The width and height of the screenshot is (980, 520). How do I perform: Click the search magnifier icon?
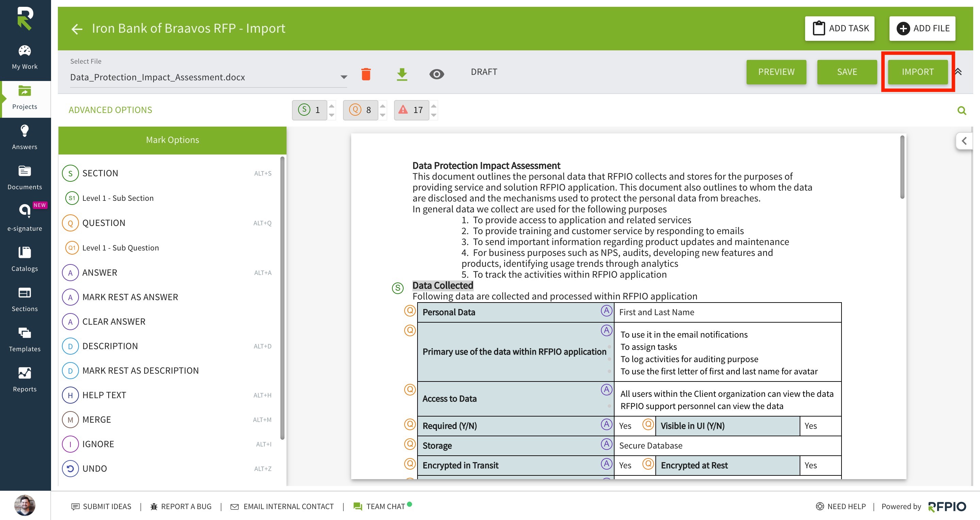pyautogui.click(x=961, y=110)
